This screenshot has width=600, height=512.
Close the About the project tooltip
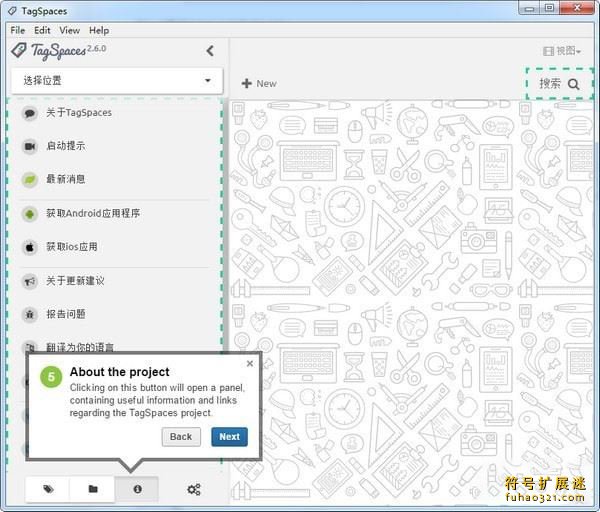(250, 364)
